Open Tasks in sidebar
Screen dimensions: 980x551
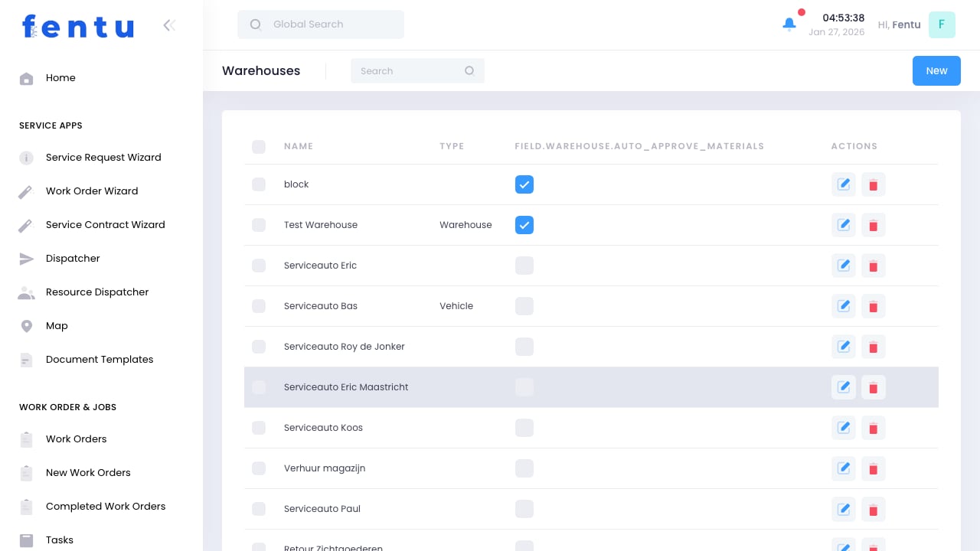(60, 540)
